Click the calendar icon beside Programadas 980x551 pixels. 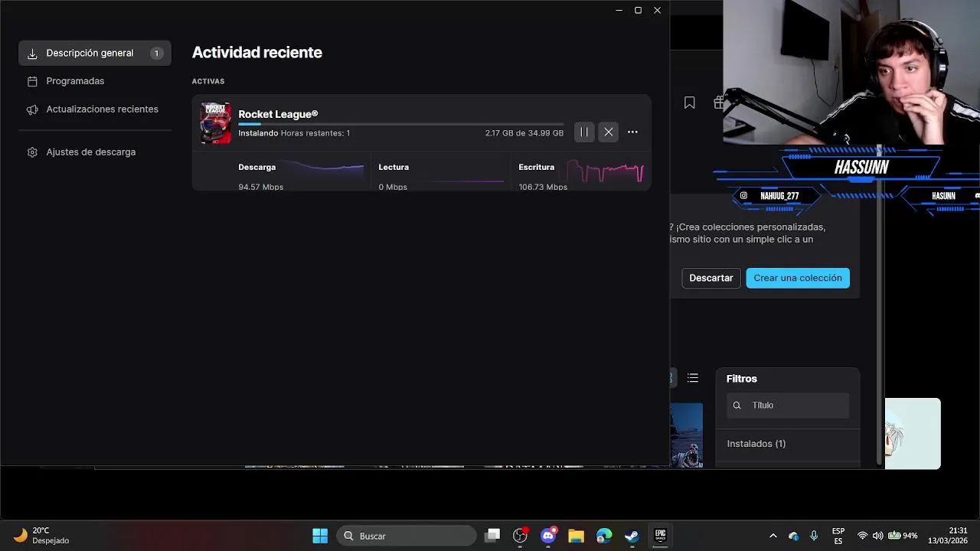tap(32, 81)
